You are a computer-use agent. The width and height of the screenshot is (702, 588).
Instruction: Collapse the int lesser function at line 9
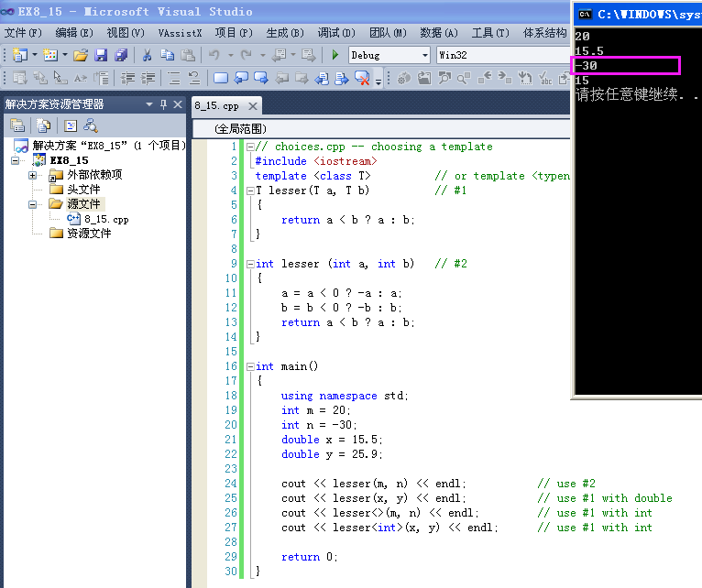pos(250,264)
